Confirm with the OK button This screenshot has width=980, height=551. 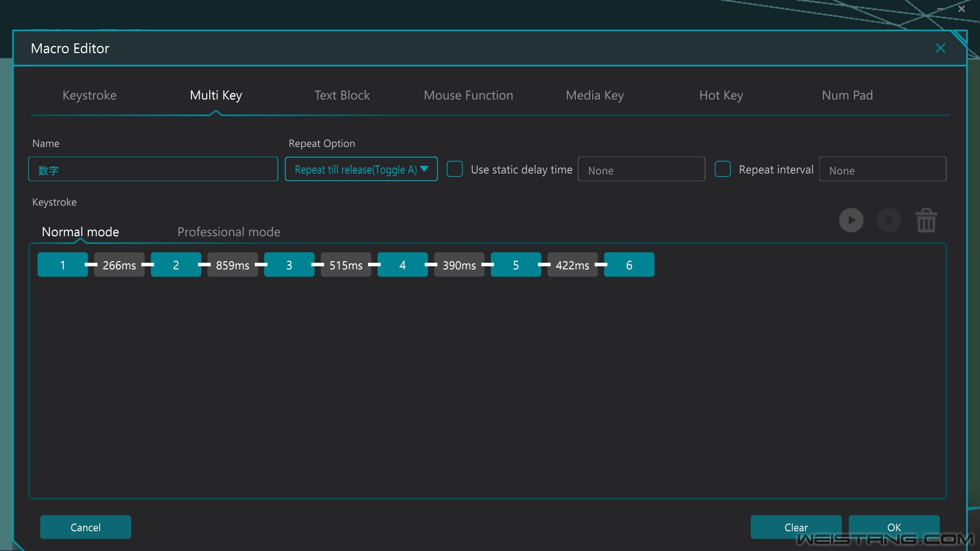click(894, 527)
